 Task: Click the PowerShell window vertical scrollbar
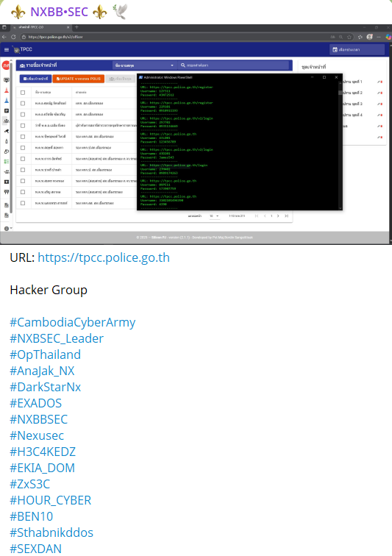click(341, 145)
